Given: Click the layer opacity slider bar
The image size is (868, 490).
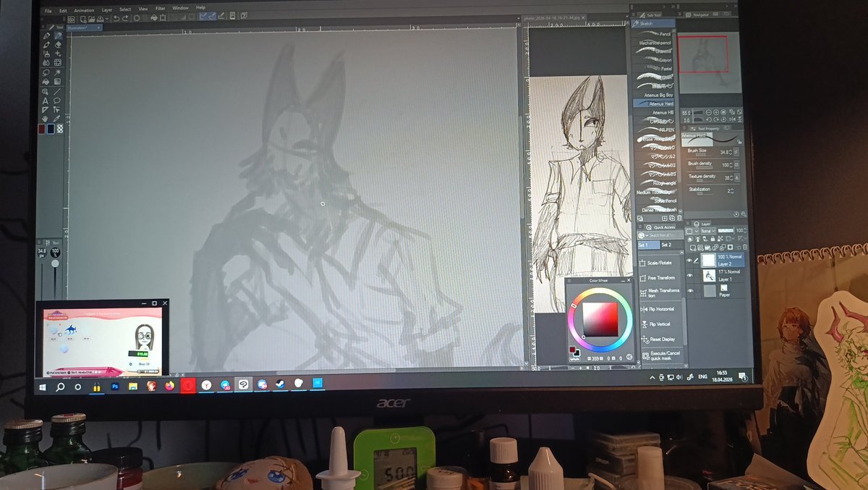Looking at the screenshot, I should coord(726,231).
